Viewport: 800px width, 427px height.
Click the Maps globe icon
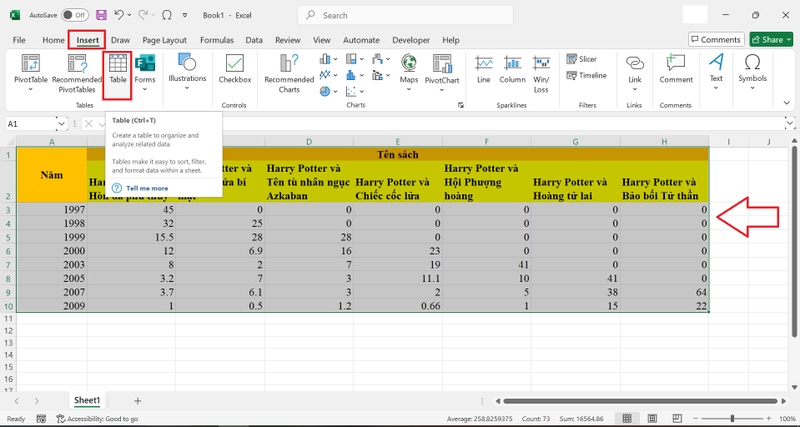point(409,63)
